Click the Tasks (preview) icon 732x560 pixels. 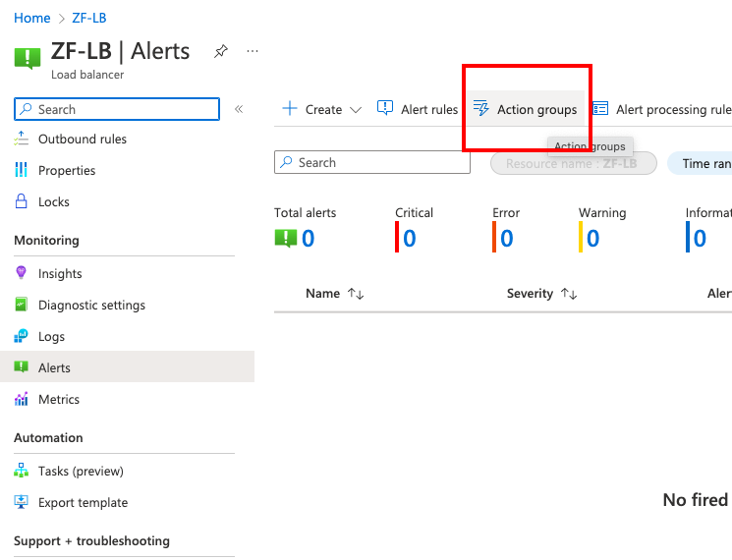point(21,471)
